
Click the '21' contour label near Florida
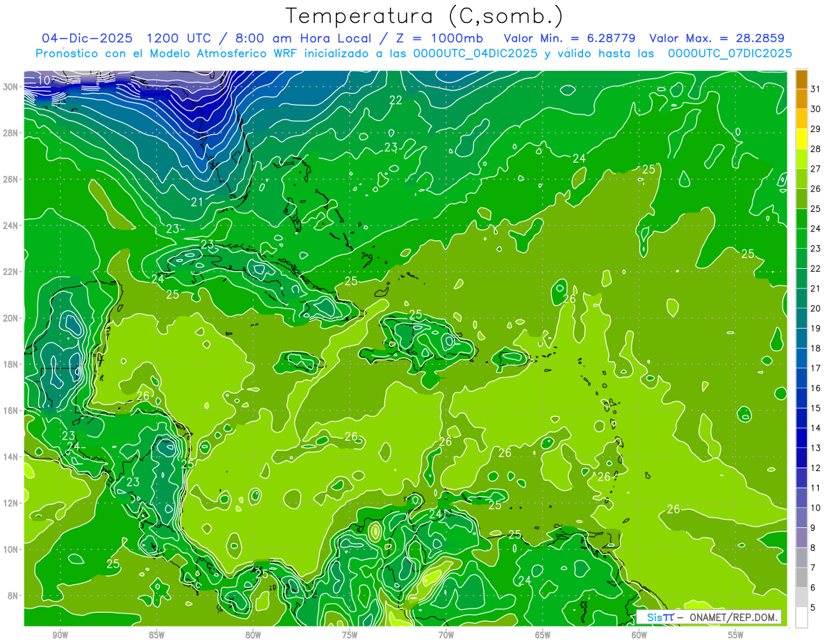197,201
